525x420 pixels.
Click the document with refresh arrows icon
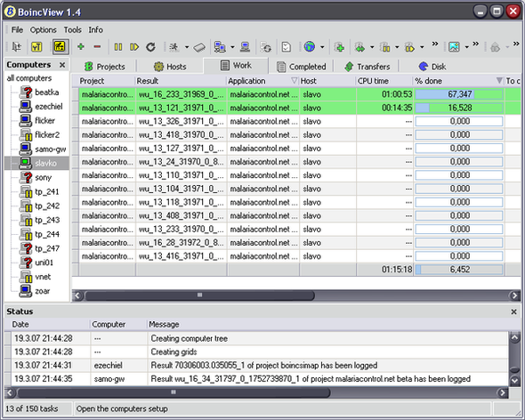[x=266, y=47]
